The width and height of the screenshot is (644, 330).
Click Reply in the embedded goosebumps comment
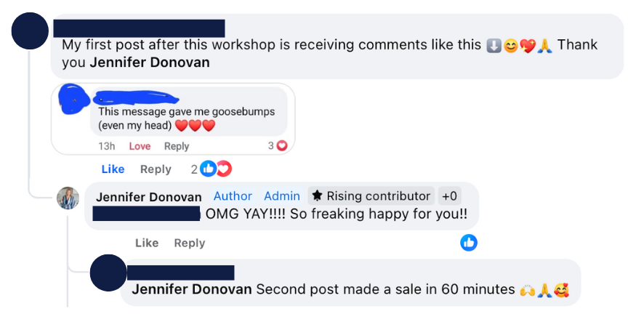coord(177,146)
